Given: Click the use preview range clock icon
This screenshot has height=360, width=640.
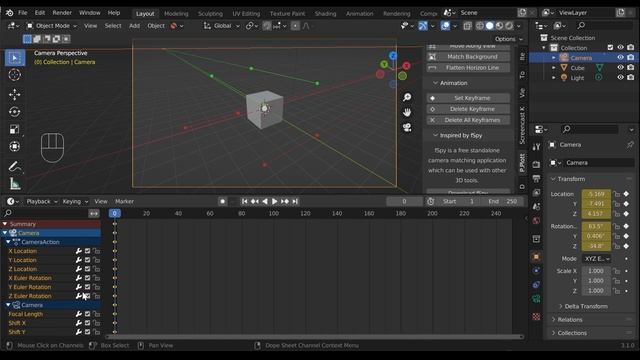Looking at the screenshot, I should click(x=431, y=201).
